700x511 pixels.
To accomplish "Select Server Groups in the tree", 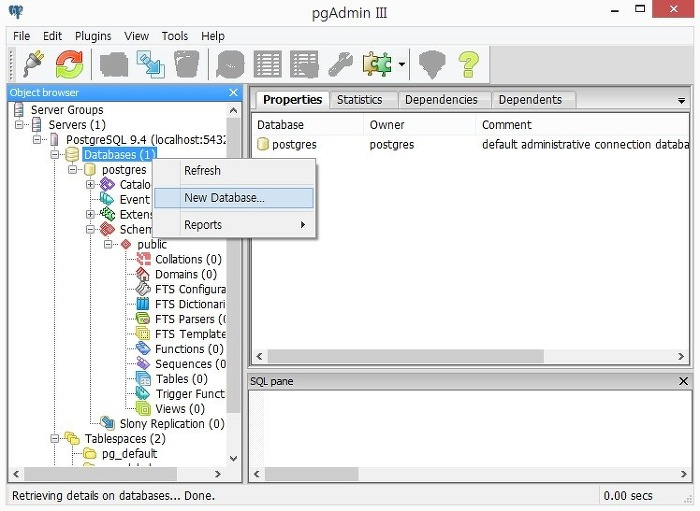I will (67, 110).
